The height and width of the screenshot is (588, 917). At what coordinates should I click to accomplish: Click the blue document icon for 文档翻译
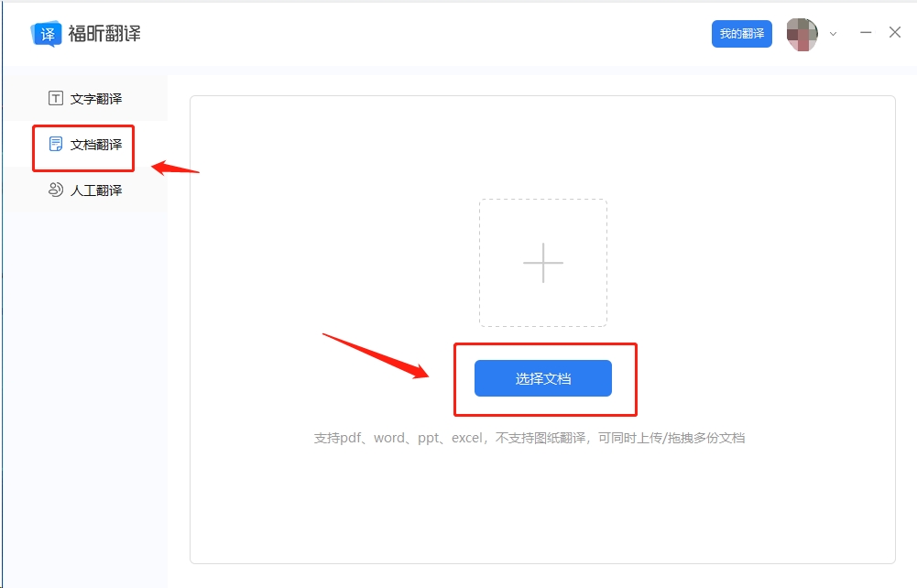[x=55, y=144]
